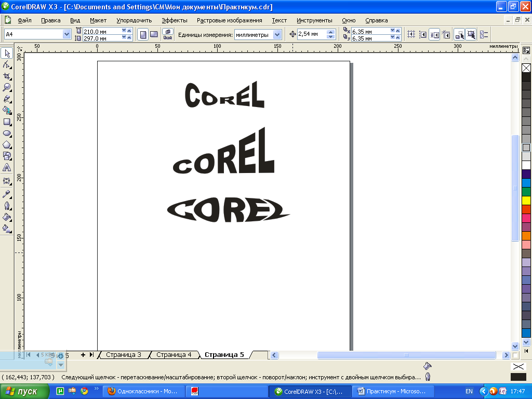Increase page width 210.0 мм value

[x=129, y=31]
